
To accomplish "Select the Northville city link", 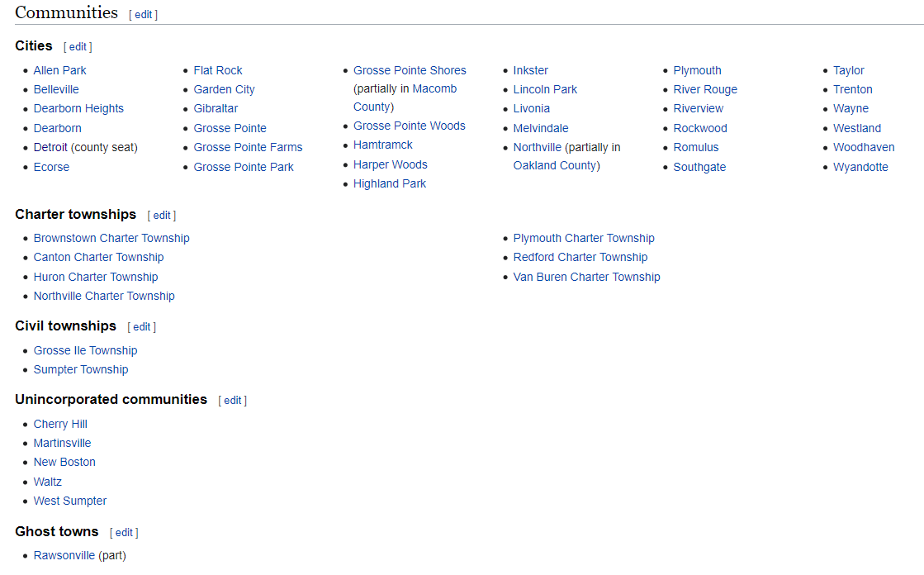I will click(538, 147).
